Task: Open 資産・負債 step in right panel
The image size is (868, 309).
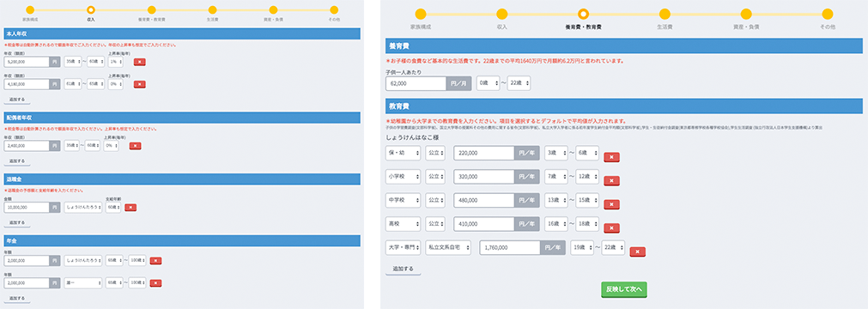Action: click(746, 15)
